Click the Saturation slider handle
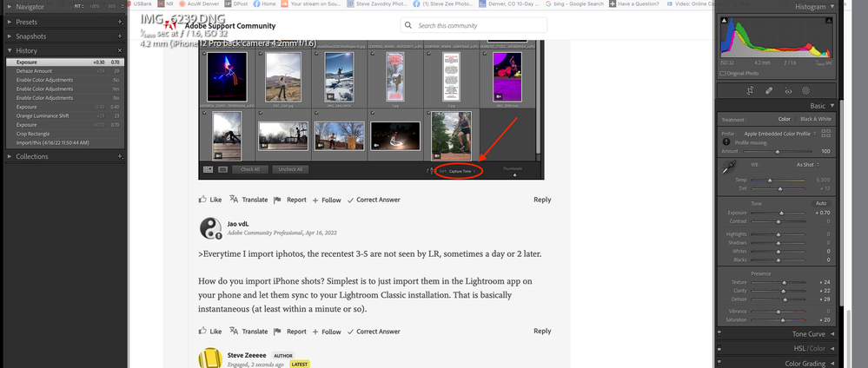The image size is (868, 368). pyautogui.click(x=783, y=320)
